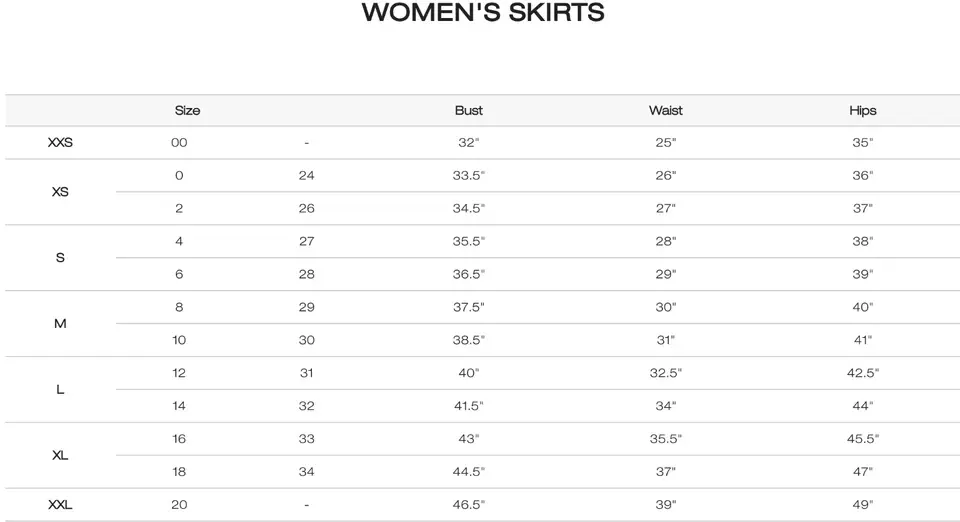Image resolution: width=960 pixels, height=522 pixels.
Task: Click the XXS size label
Action: click(60, 143)
